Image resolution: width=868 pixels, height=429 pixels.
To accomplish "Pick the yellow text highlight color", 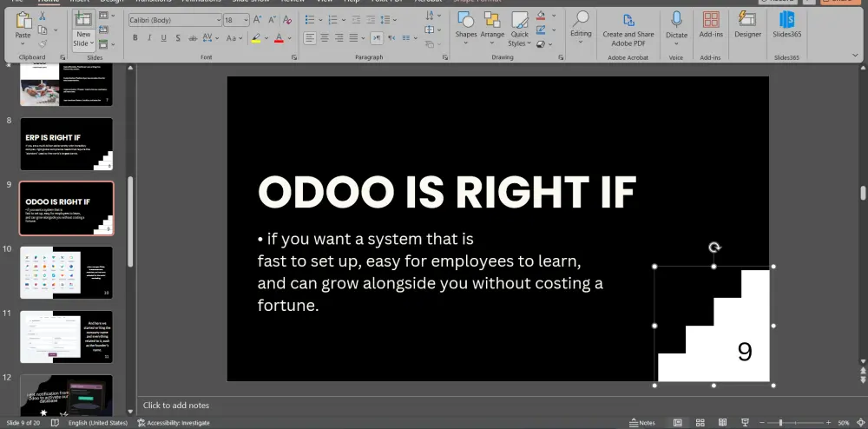I will coord(256,38).
